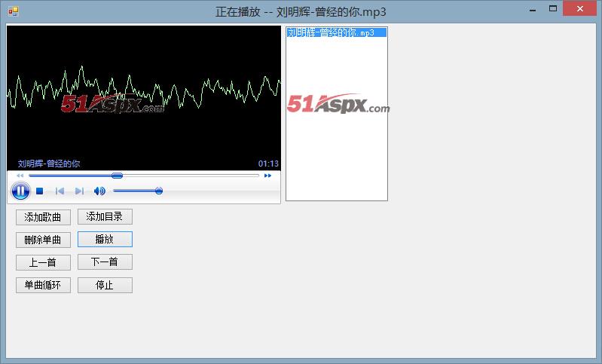
Task: Mute sound with the speaker icon
Action: 99,191
